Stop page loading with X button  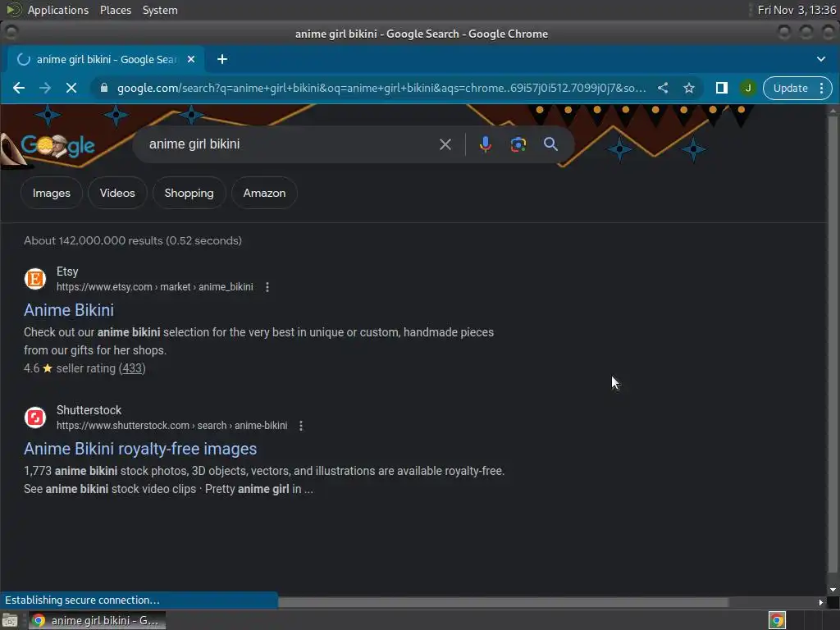pos(71,88)
